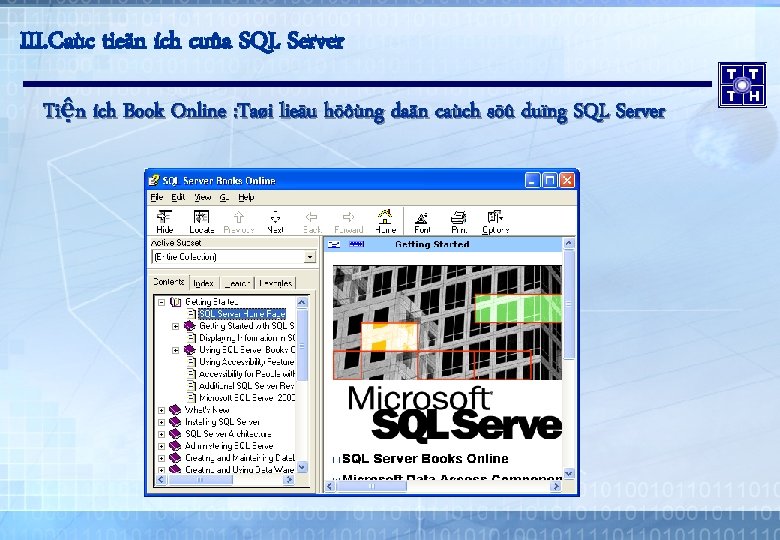Open the Edit menu
This screenshot has width=780, height=540.
pos(178,197)
